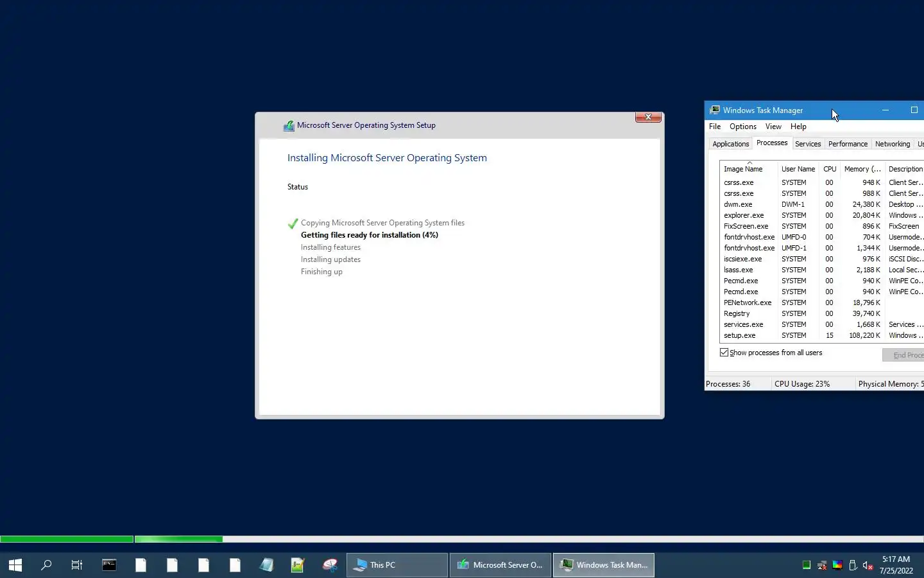The image size is (924, 578).
Task: Click the 'Installing features' status line
Action: pyautogui.click(x=330, y=247)
